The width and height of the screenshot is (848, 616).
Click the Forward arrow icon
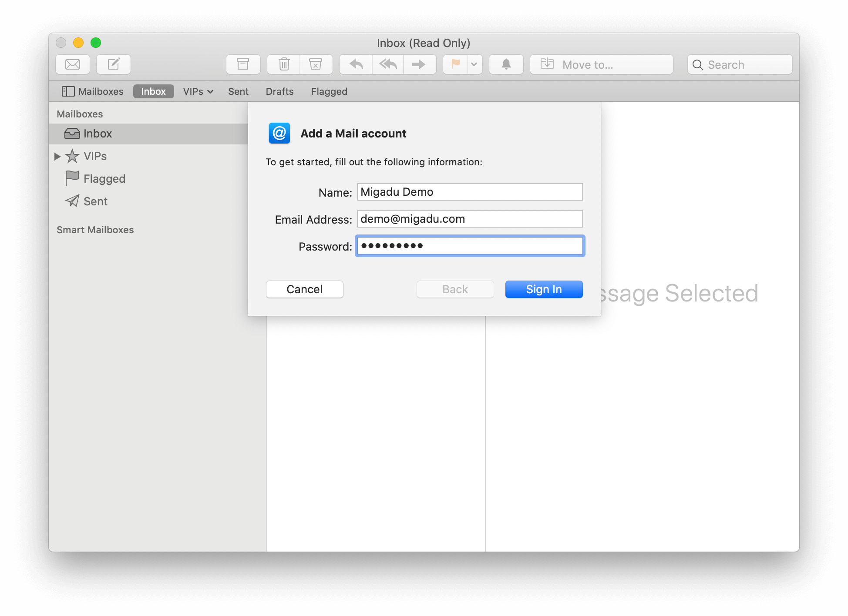[420, 64]
